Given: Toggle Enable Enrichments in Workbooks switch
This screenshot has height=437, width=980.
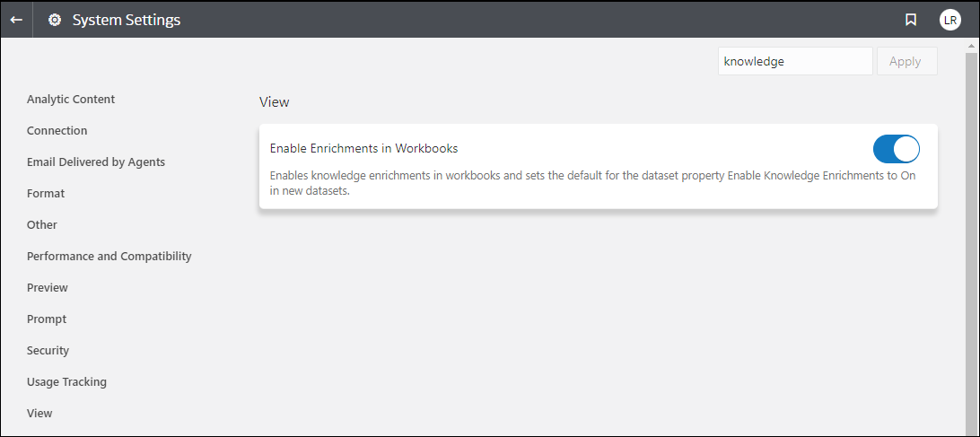Looking at the screenshot, I should 896,149.
